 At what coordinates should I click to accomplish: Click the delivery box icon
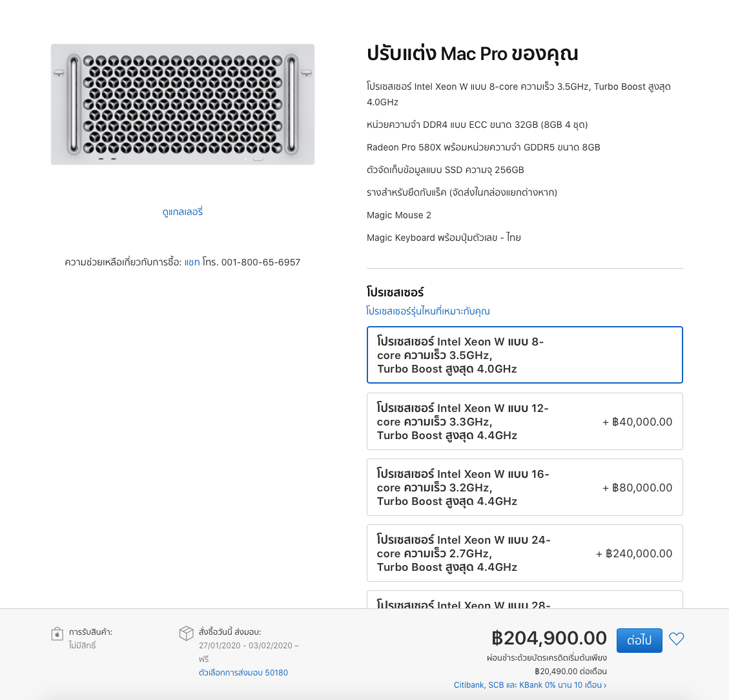click(x=186, y=633)
